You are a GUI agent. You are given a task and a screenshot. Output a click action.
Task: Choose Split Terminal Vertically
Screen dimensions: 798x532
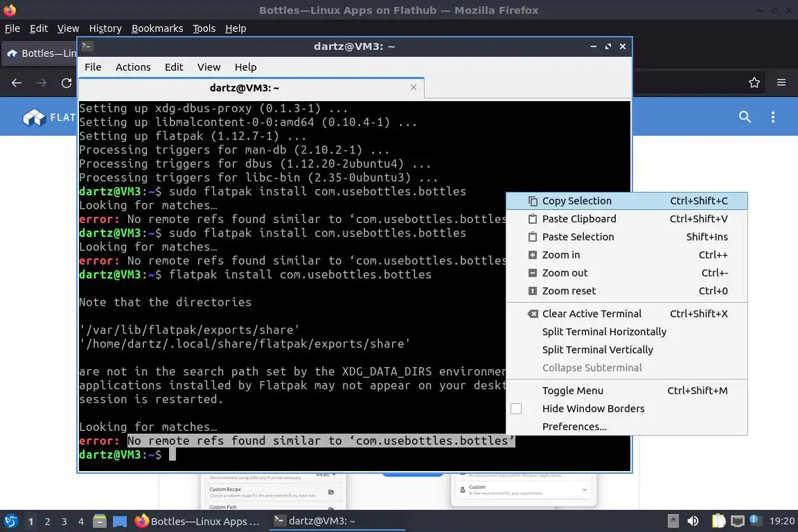pyautogui.click(x=626, y=350)
